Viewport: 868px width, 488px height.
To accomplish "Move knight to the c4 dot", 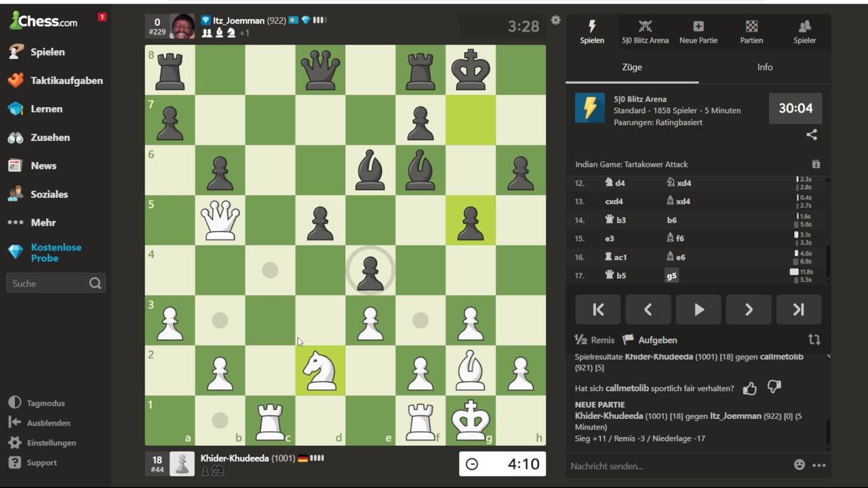I will pos(270,270).
